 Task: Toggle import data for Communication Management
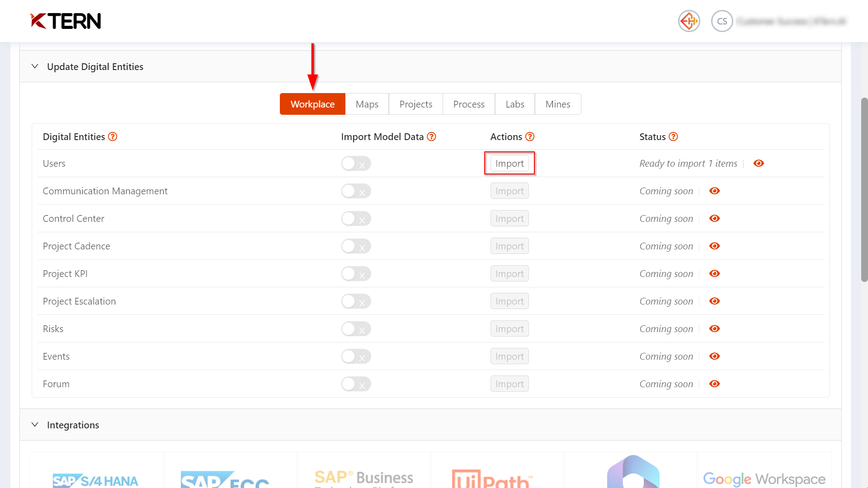point(356,191)
